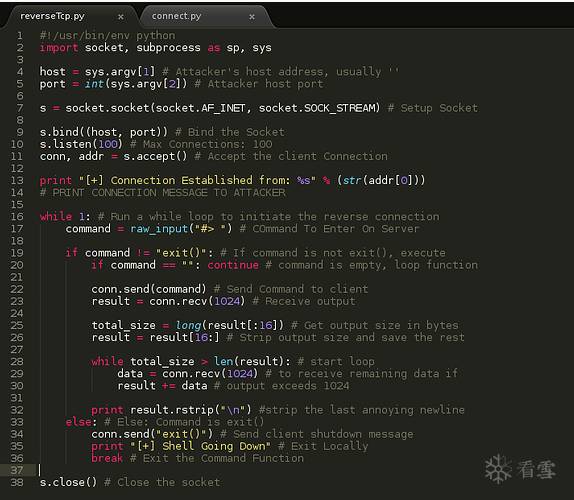This screenshot has width=574, height=500.
Task: Click 'sys.argv[1]' on the host line
Action: click(120, 72)
